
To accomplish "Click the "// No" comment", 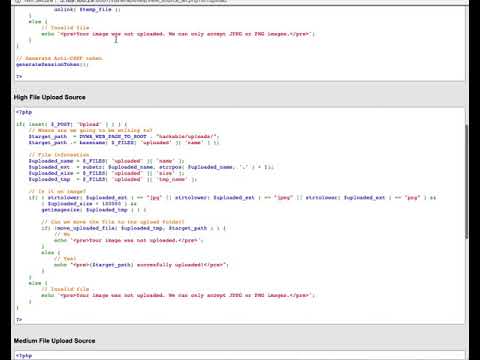I will [x=62, y=234].
